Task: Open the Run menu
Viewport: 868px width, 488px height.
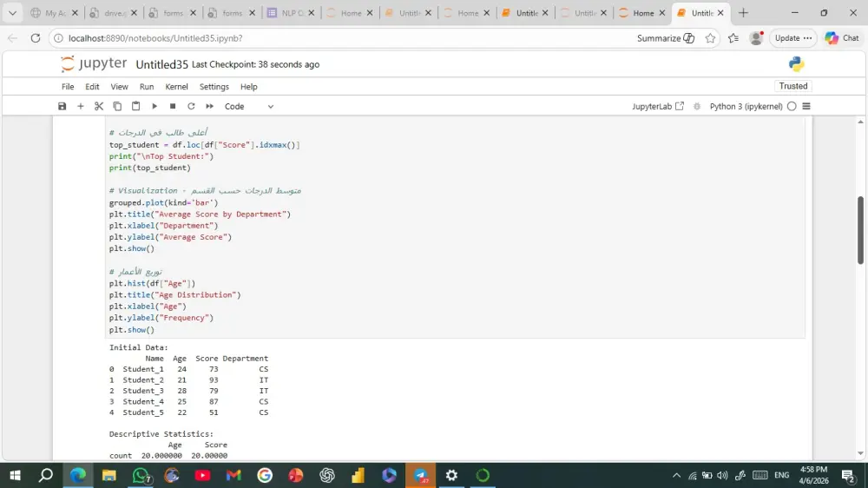Action: click(x=147, y=87)
